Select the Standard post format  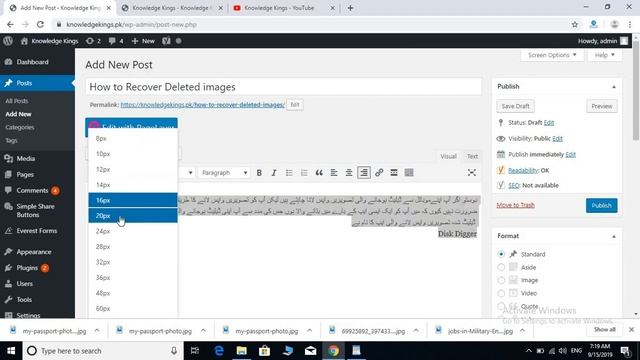pyautogui.click(x=501, y=254)
